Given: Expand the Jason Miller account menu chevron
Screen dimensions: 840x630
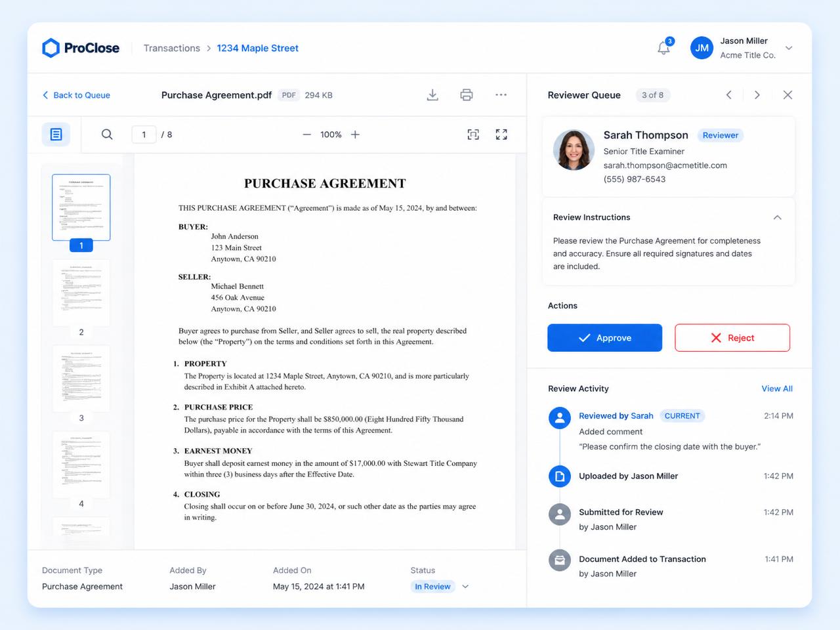Looking at the screenshot, I should 789,48.
